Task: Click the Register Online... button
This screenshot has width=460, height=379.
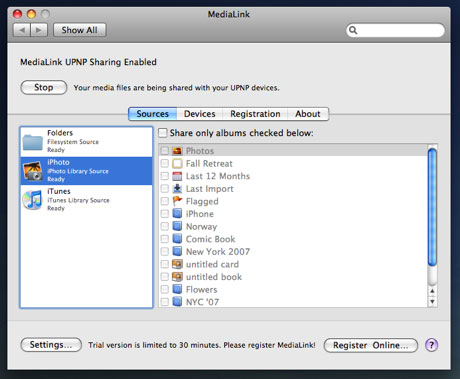Action: tap(371, 345)
